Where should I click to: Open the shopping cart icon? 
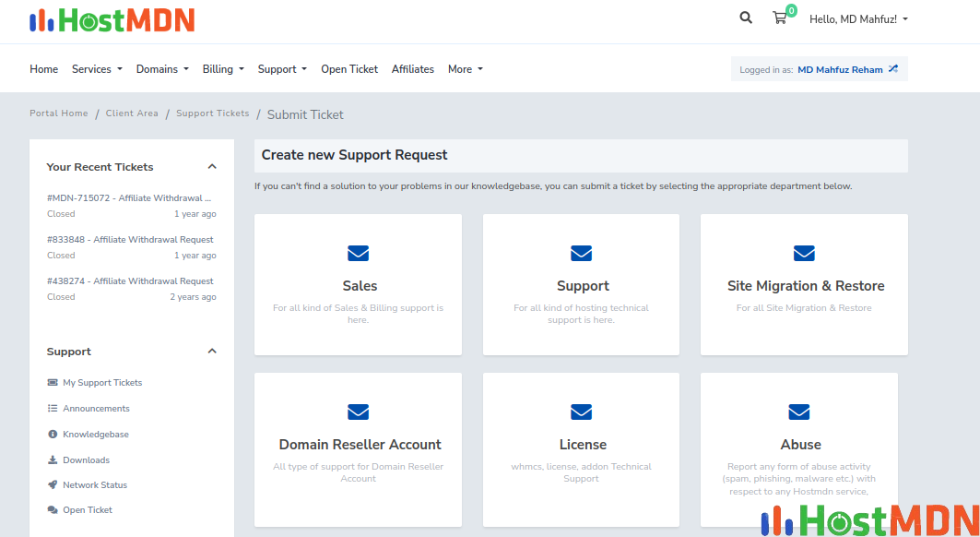[779, 18]
